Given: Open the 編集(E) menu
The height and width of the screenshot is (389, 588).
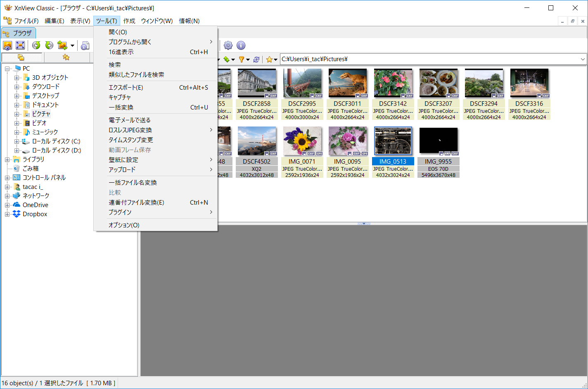Looking at the screenshot, I should pyautogui.click(x=55, y=21).
